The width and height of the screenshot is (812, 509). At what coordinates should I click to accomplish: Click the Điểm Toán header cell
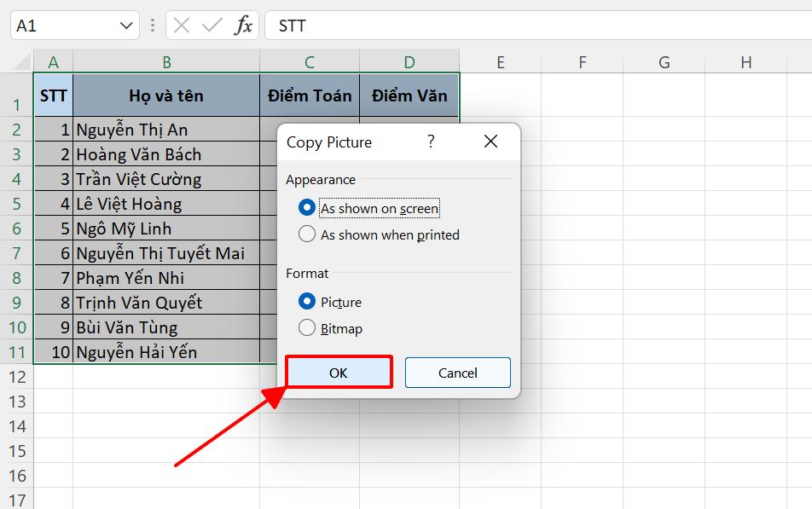310,95
